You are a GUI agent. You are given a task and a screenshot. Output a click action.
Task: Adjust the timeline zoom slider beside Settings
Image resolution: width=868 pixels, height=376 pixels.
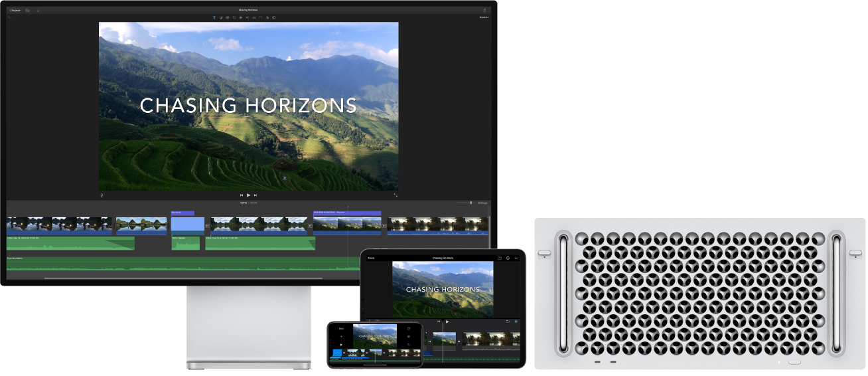pos(466,203)
